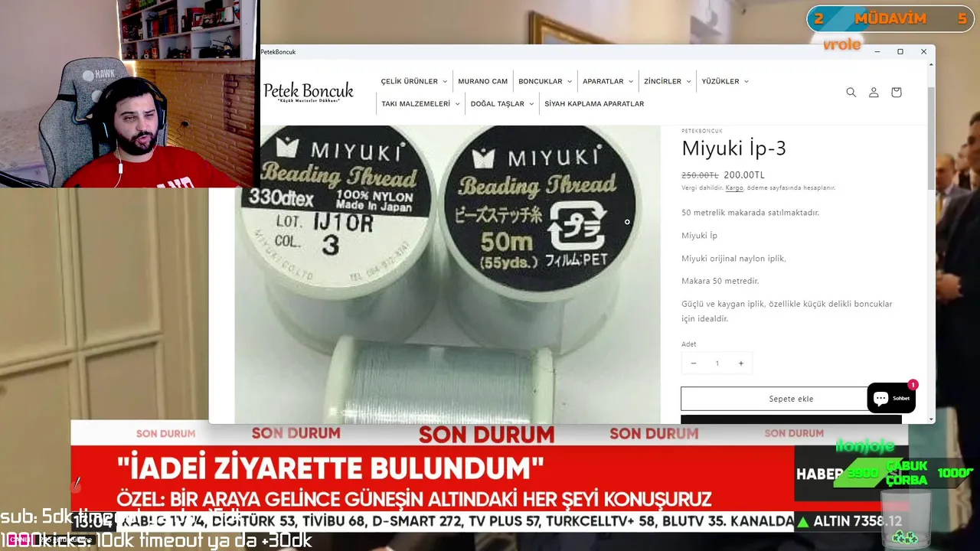This screenshot has width=980, height=551.
Task: Expand the YÜZÜKLER dropdown
Action: (x=725, y=81)
